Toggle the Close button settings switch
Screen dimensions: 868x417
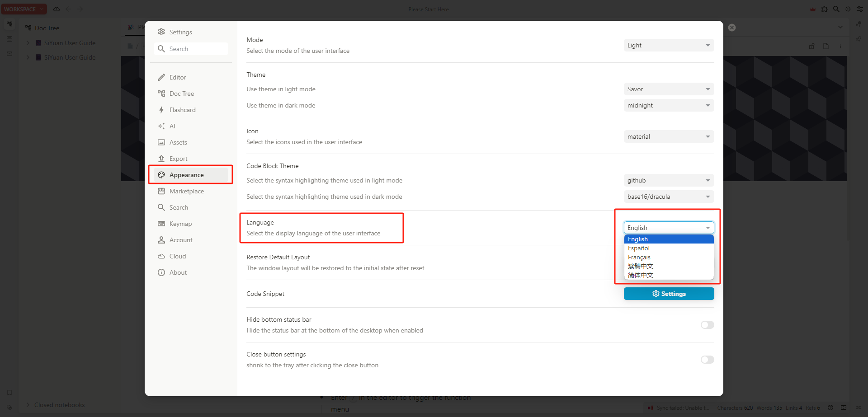707,360
